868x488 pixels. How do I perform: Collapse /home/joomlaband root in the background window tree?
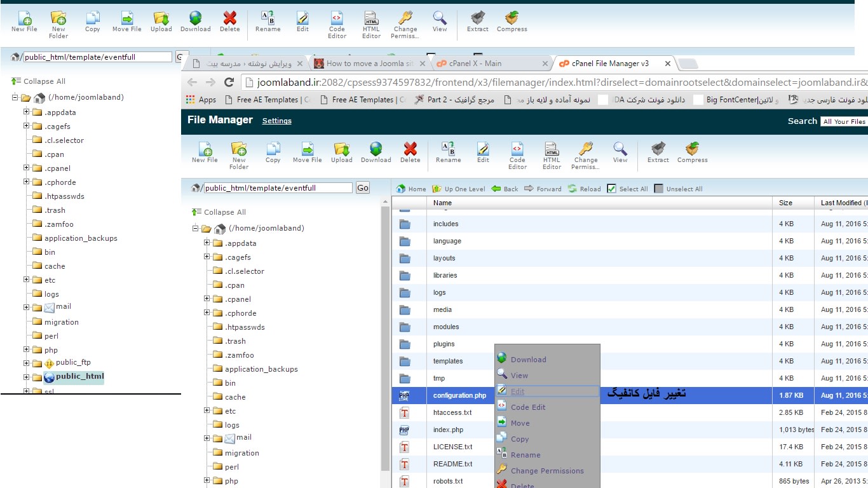coord(15,98)
